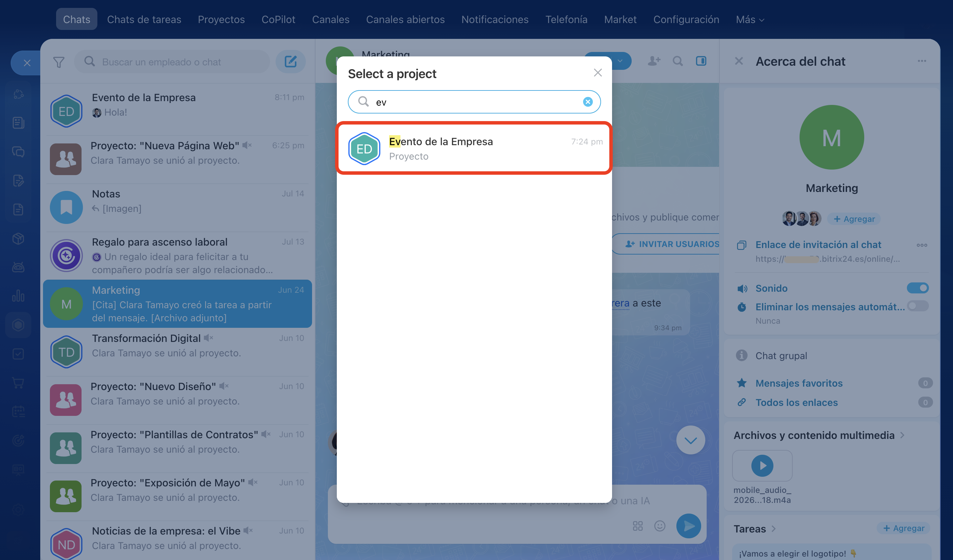
Task: Clear the project search field text
Action: (x=588, y=102)
